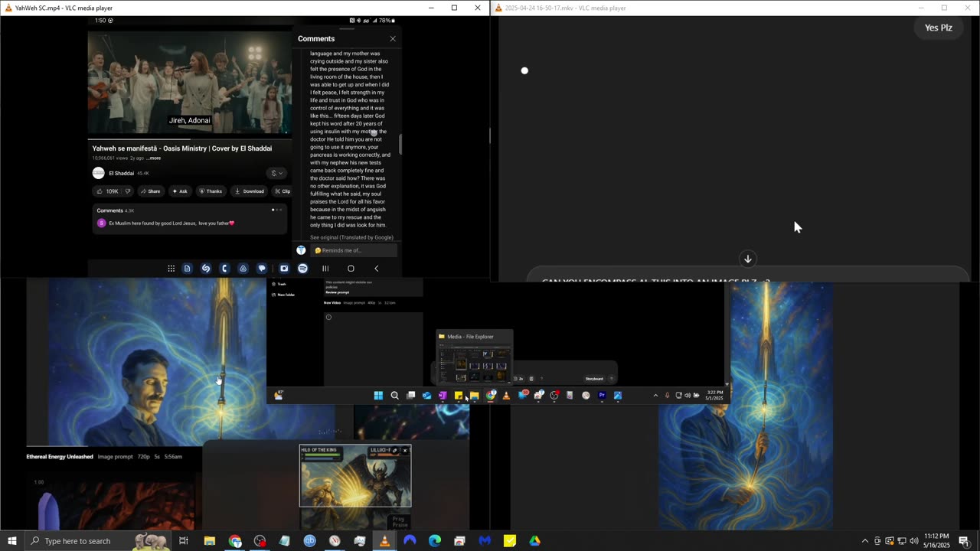Show hidden icons in Windows 11 tray
Image resolution: width=980 pixels, height=551 pixels.
655,396
